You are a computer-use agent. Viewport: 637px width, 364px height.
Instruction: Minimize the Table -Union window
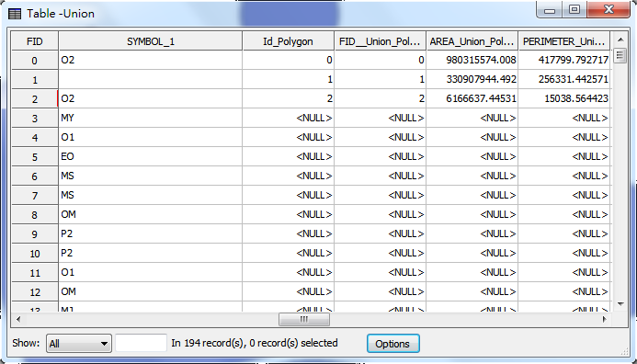[550, 10]
